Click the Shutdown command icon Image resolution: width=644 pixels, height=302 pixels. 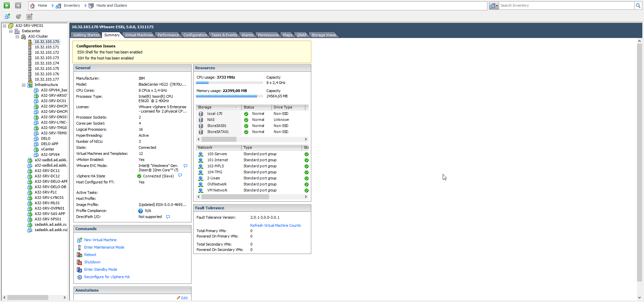(x=79, y=262)
